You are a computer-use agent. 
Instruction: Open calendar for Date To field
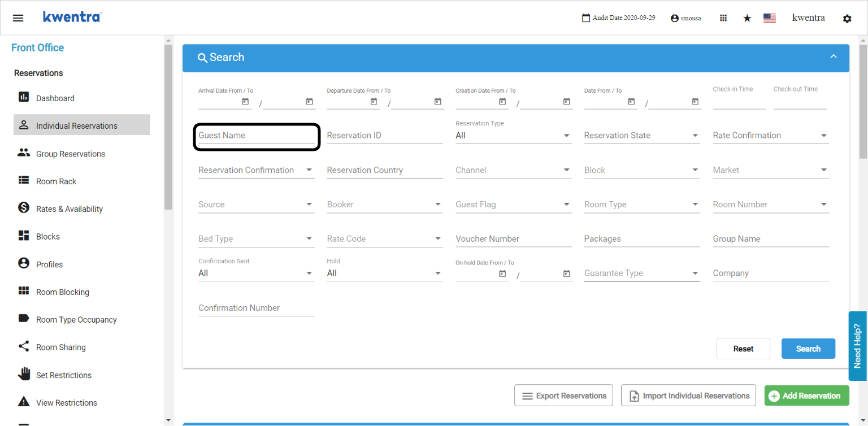tap(695, 102)
